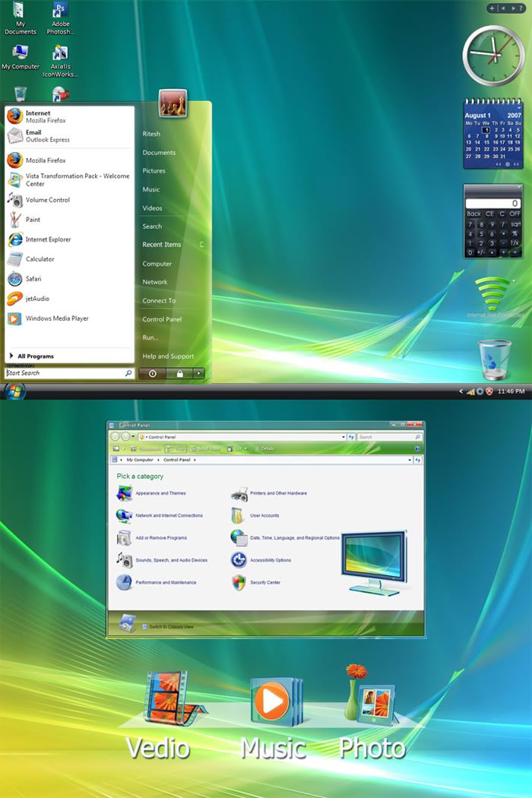
Task: Select Control Panel in Start menu
Action: [162, 320]
